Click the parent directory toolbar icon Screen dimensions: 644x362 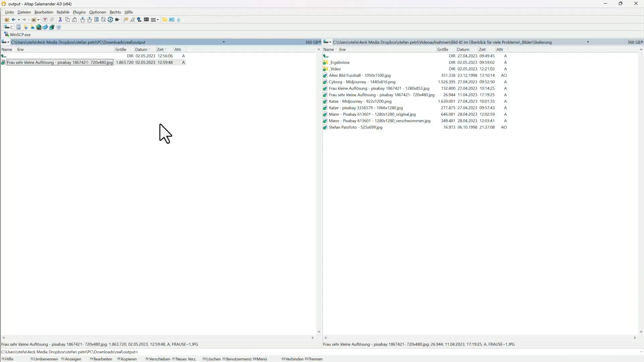tap(7, 20)
